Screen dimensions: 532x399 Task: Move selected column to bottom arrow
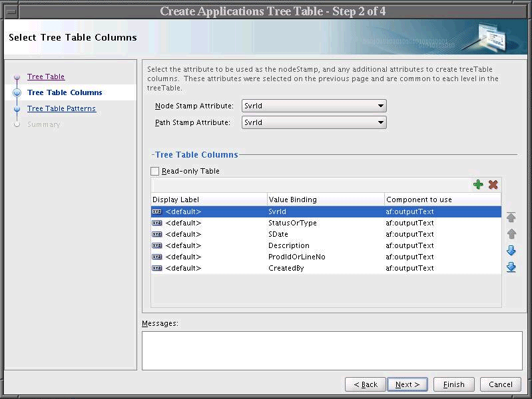[511, 267]
